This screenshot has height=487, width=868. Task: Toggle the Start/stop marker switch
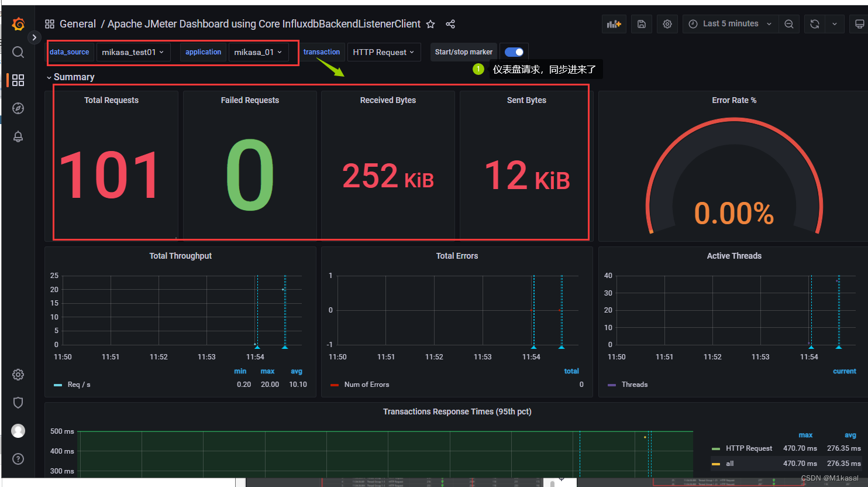pos(514,52)
